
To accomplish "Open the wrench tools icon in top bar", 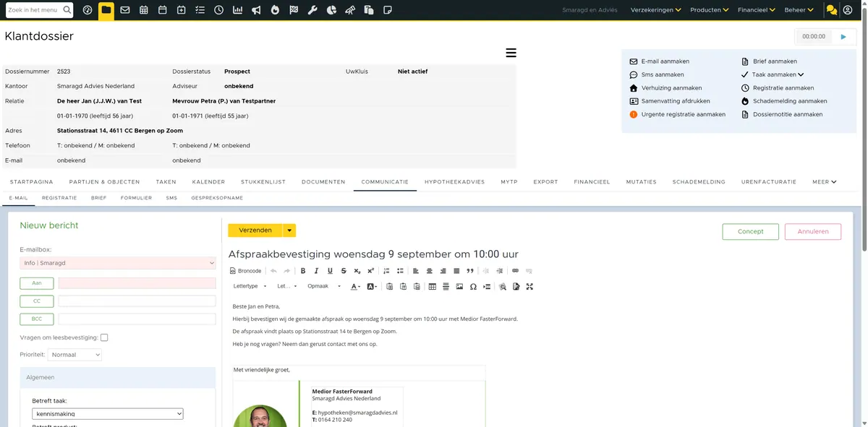I will point(312,10).
